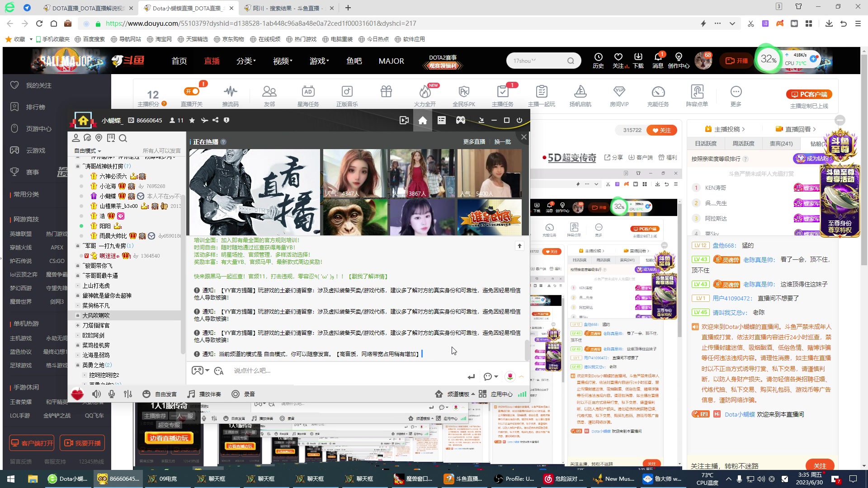This screenshot has width=868, height=488.
Task: Toggle 录音 recording in YY
Action: pyautogui.click(x=243, y=394)
